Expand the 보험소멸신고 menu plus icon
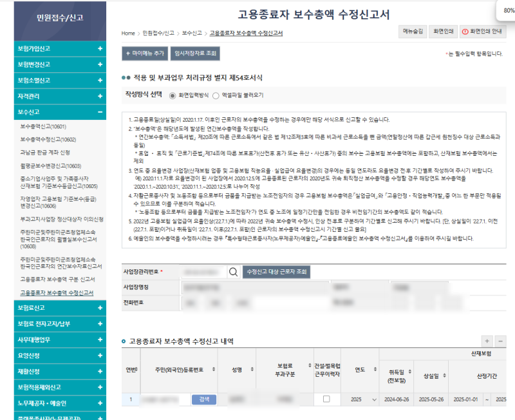Screen dimensions: 515x420 point(100,80)
